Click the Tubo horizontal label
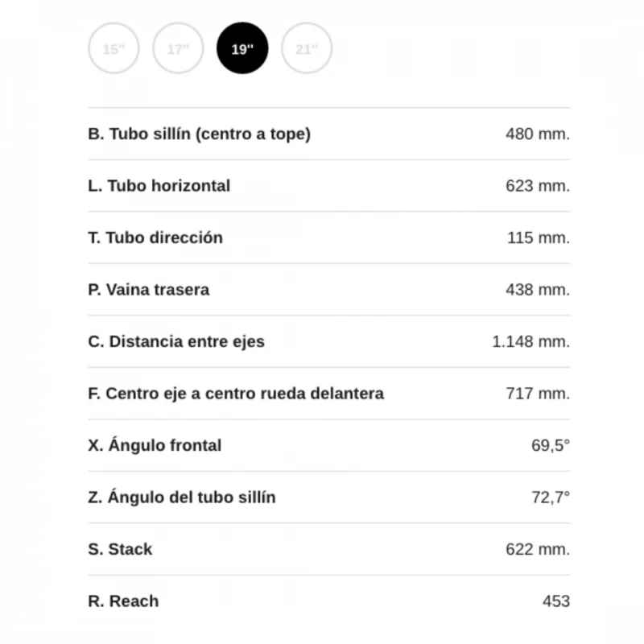 click(159, 186)
